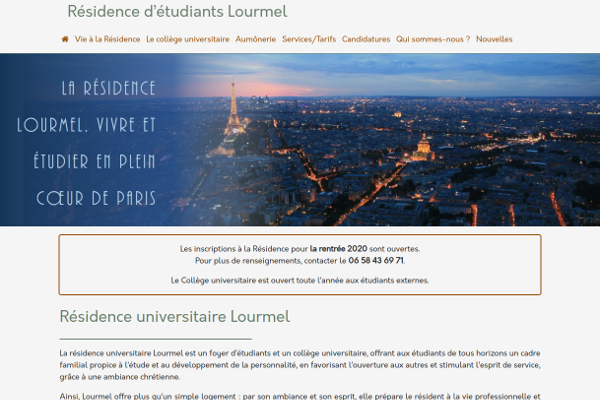600x400 pixels.
Task: Click the paragraph starting "Ainsi, Lourmel offre"
Action: tap(300, 395)
